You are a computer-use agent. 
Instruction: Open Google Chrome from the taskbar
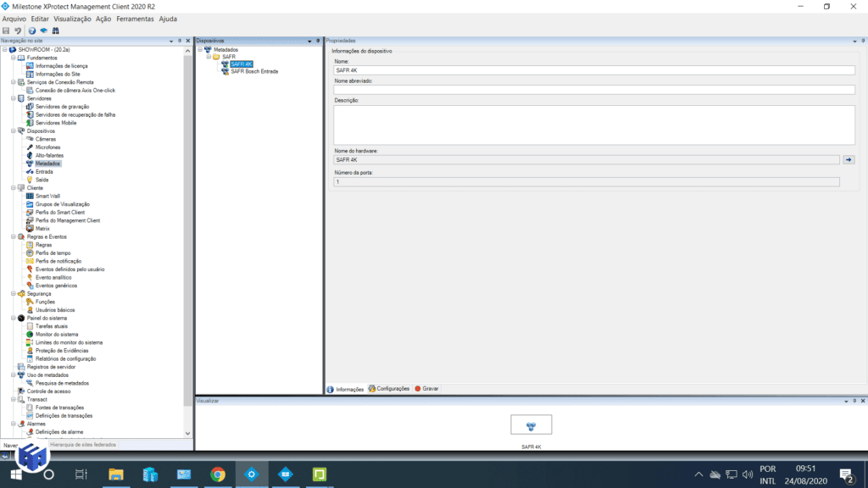pyautogui.click(x=217, y=474)
